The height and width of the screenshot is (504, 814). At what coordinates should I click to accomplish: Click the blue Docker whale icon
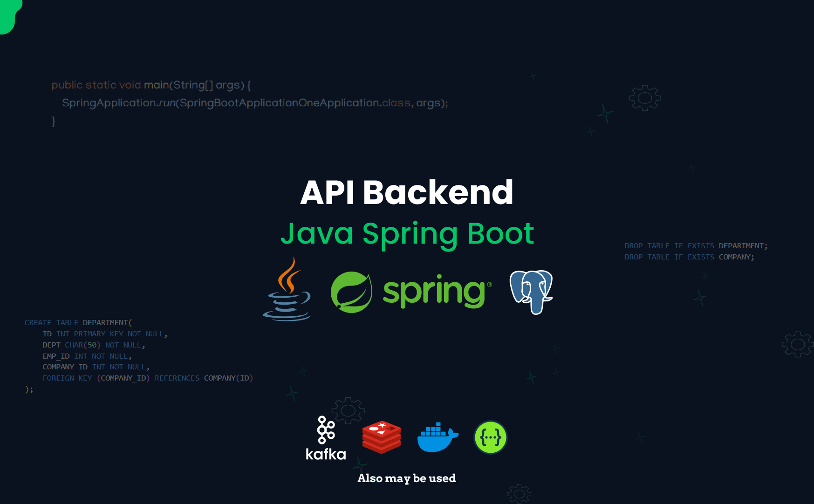[x=437, y=437]
